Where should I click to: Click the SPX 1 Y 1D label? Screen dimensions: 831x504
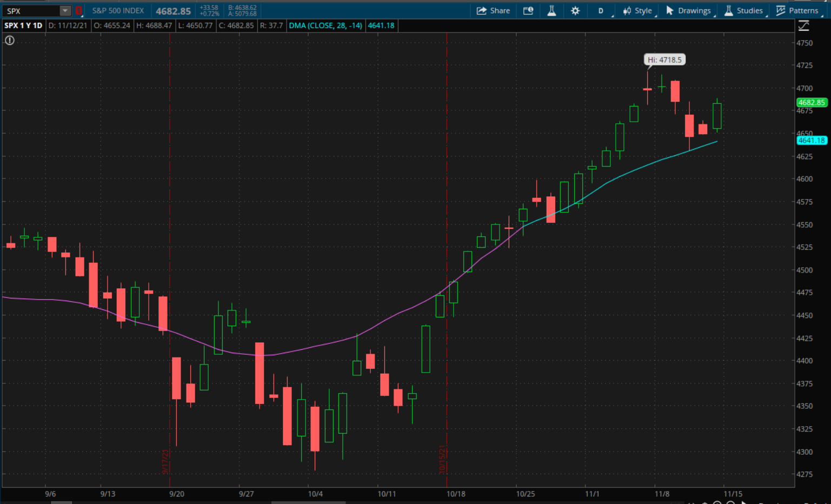tap(23, 25)
